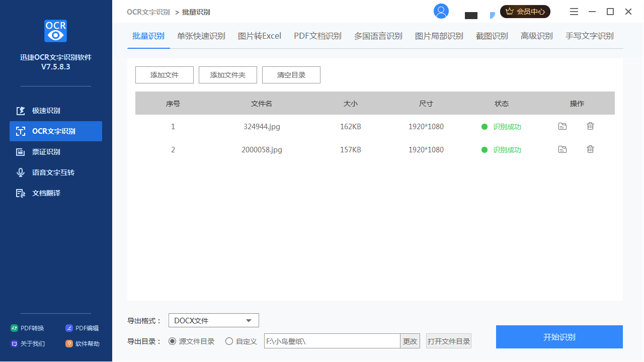Open the hamburger menu icon in title bar
The height and width of the screenshot is (362, 644).
[574, 12]
